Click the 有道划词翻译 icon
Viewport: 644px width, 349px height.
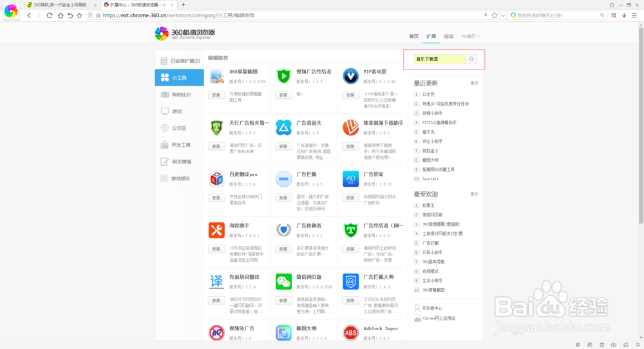click(x=216, y=281)
